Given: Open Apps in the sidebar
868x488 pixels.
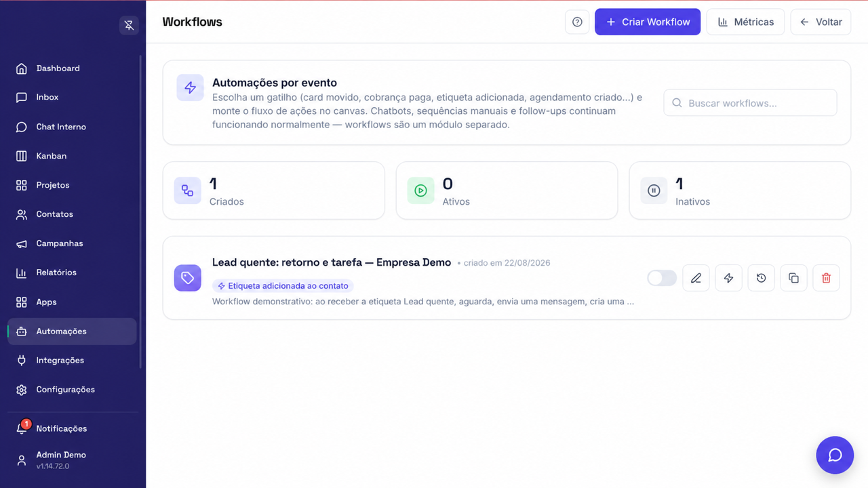Looking at the screenshot, I should [72, 302].
